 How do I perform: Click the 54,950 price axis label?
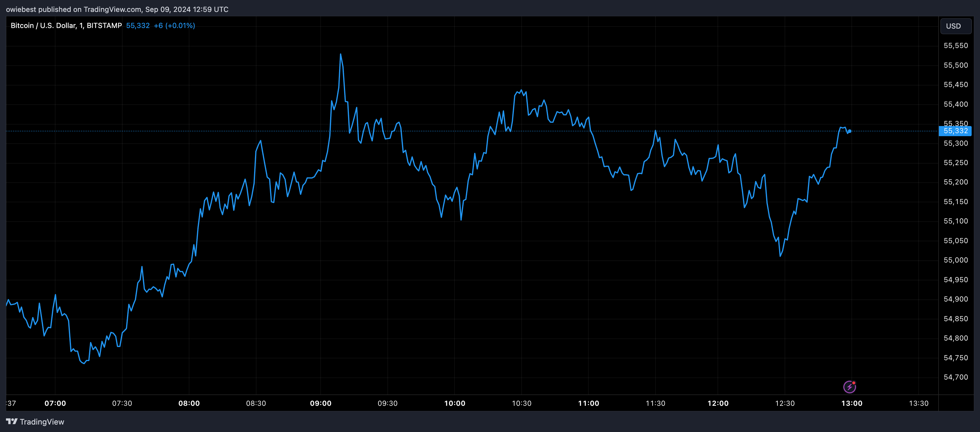pyautogui.click(x=956, y=280)
